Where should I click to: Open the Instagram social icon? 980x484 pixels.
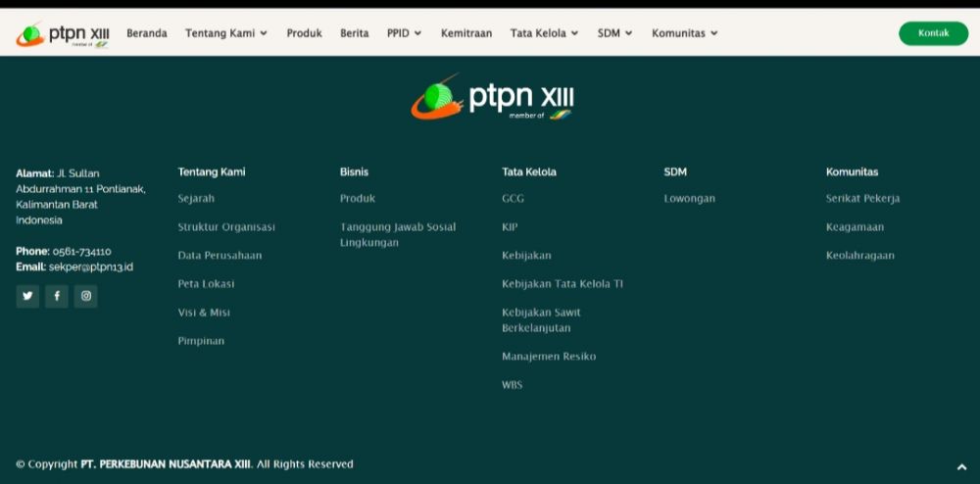pos(85,296)
